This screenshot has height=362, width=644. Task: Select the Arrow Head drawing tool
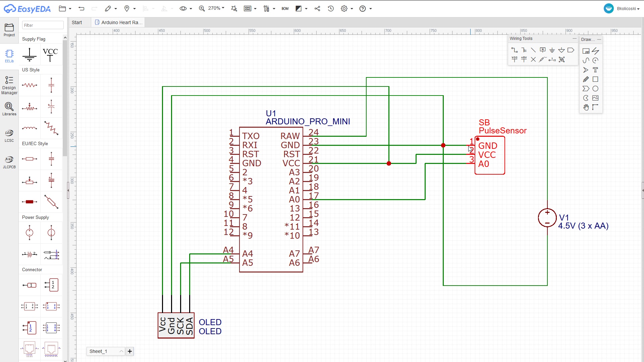click(x=586, y=70)
